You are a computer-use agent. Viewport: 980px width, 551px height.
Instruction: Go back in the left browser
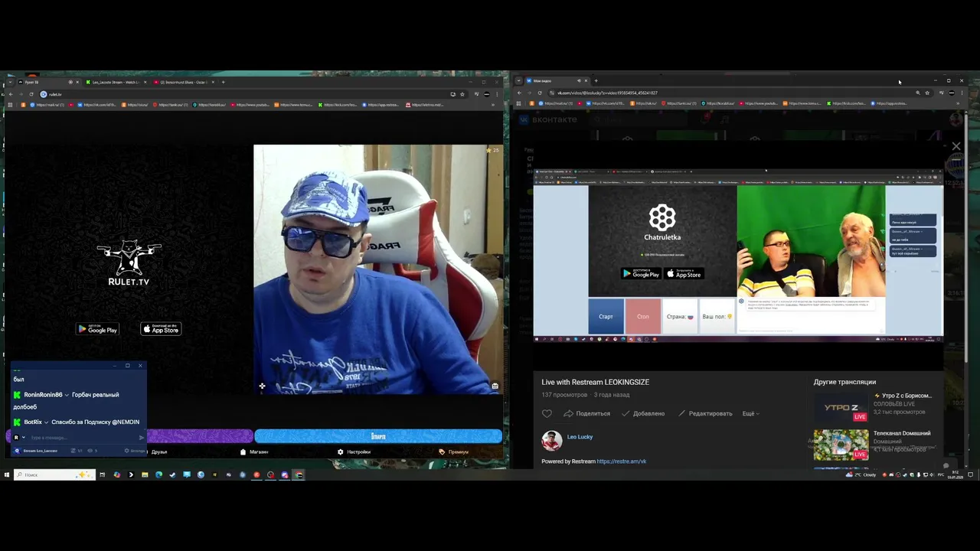pyautogui.click(x=10, y=94)
